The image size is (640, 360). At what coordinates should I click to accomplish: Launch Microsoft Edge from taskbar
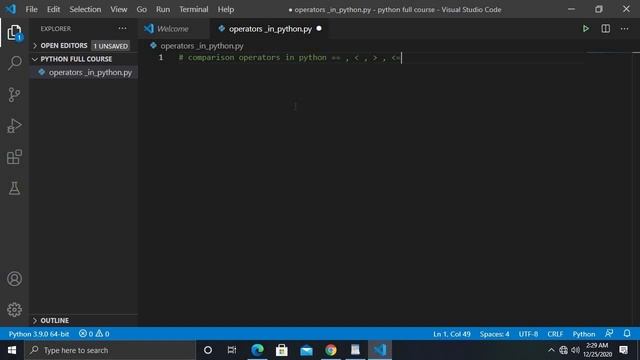(x=257, y=350)
